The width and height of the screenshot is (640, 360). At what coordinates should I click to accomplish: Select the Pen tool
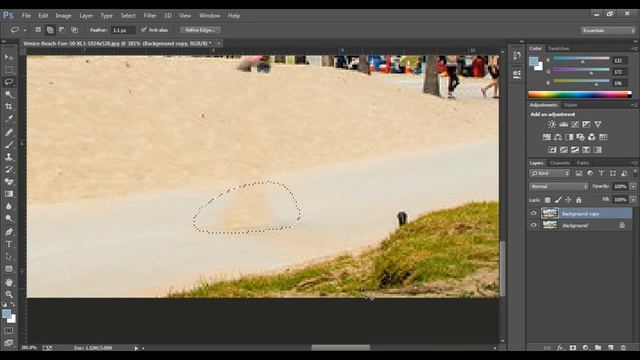point(9,232)
